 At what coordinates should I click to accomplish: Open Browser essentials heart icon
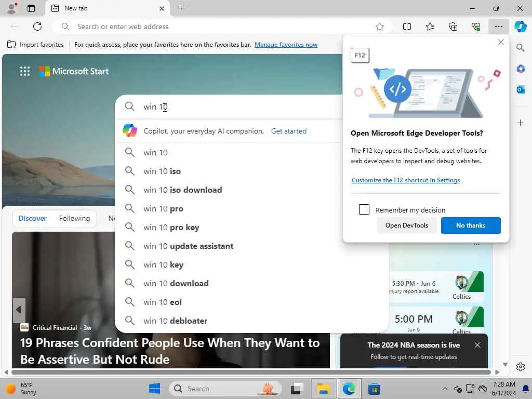point(476,26)
